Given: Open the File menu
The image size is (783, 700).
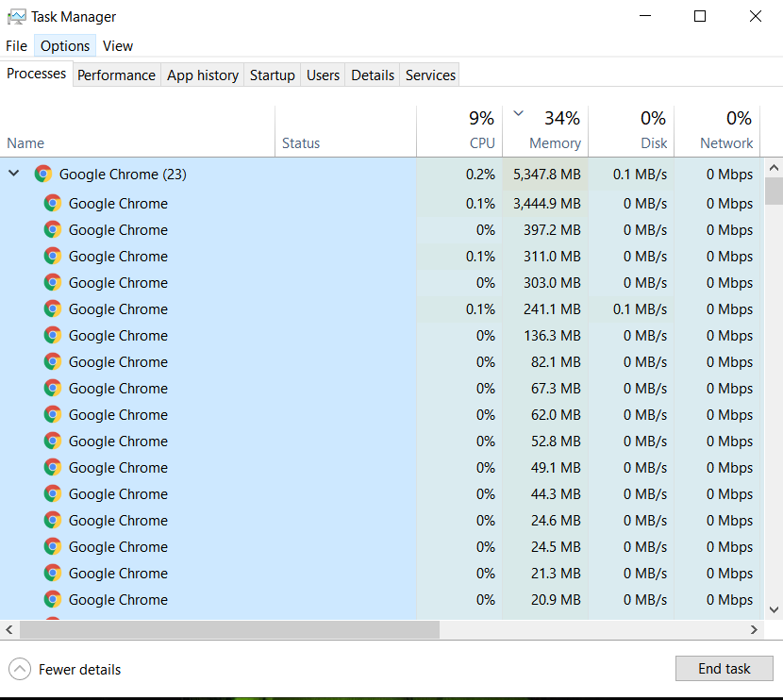Looking at the screenshot, I should tap(16, 46).
